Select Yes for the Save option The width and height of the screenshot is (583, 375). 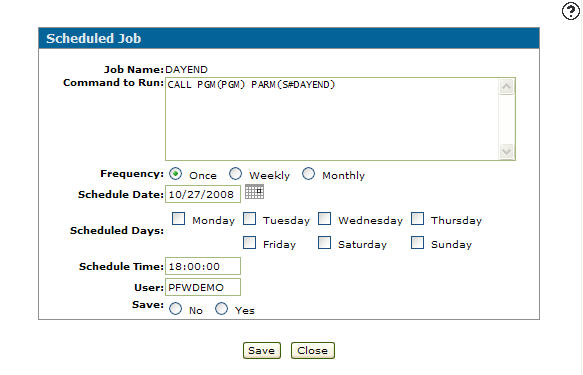tap(221, 309)
